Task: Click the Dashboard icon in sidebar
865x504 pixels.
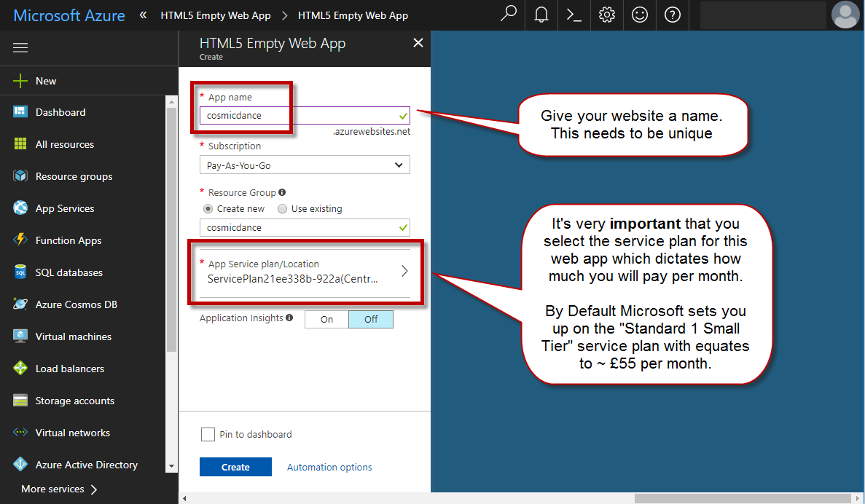Action: (20, 112)
